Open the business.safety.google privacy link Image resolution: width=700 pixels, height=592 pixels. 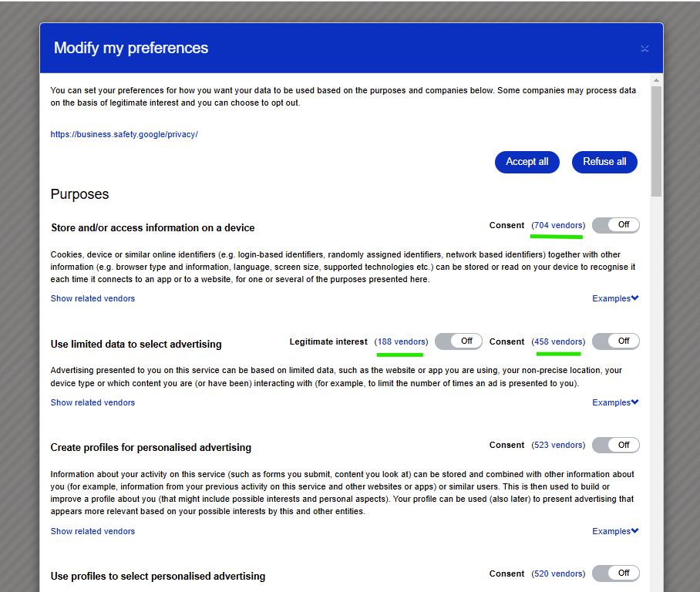pos(124,134)
